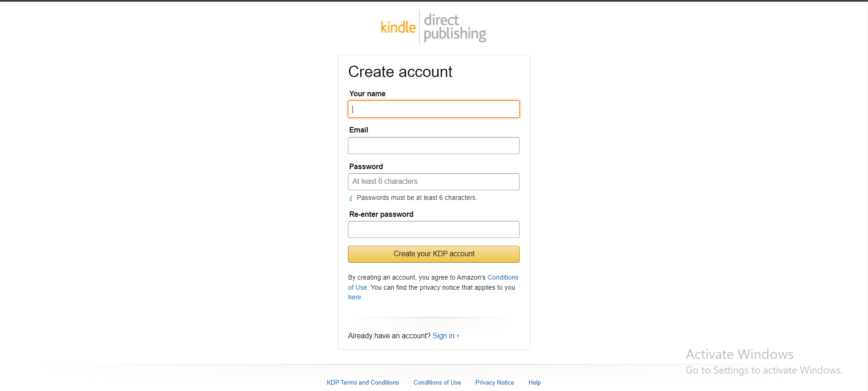This screenshot has height=391, width=868.
Task: Click the Password field showing 'At least 6 characters'
Action: pyautogui.click(x=433, y=182)
